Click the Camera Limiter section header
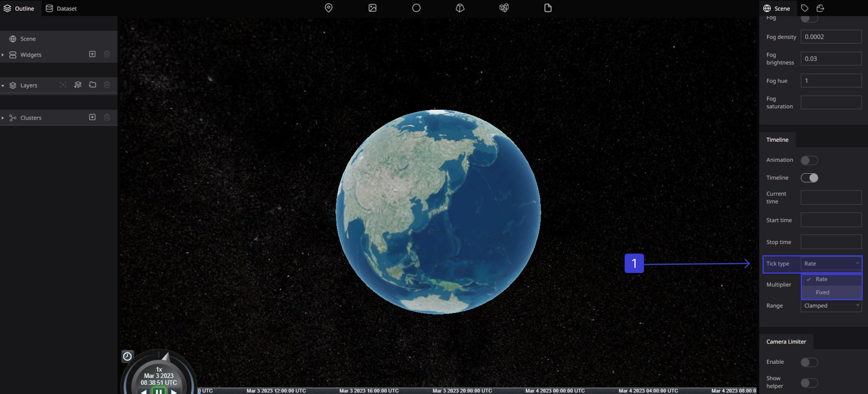 (786, 342)
